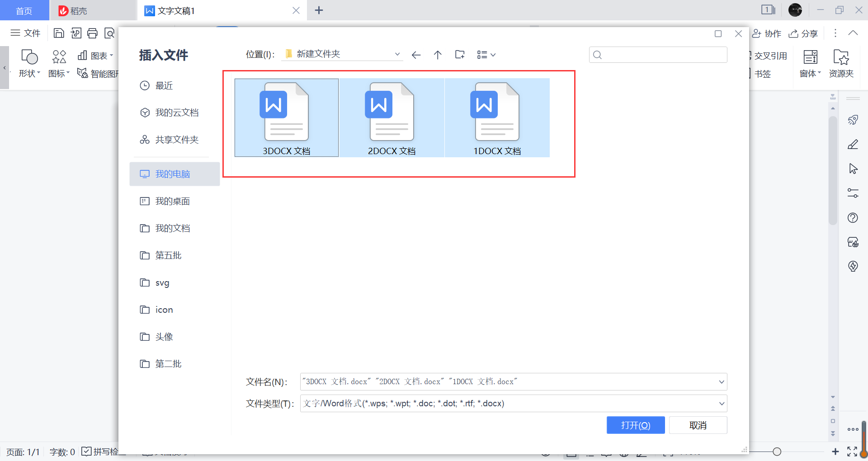Click 智能图形 smart graphics button
The width and height of the screenshot is (868, 461).
pos(97,73)
